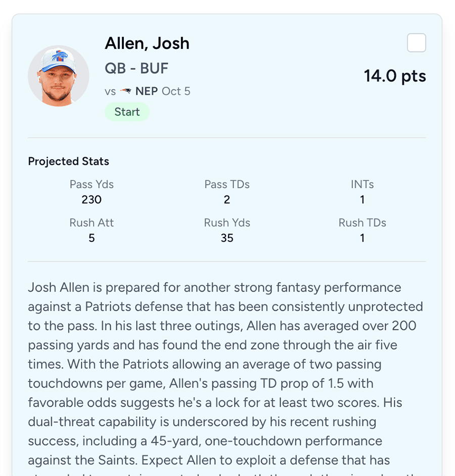Click the 14.0 pts projection display
455x476 pixels.
point(395,76)
